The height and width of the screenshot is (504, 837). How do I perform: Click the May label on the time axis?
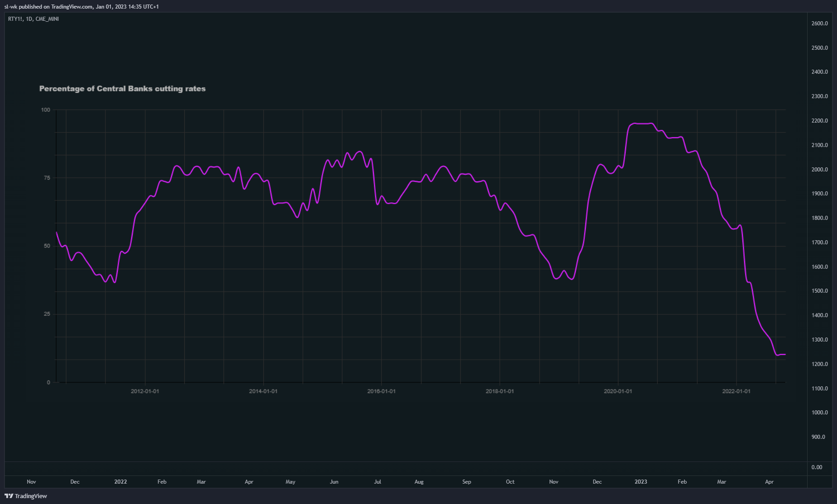[x=290, y=482]
